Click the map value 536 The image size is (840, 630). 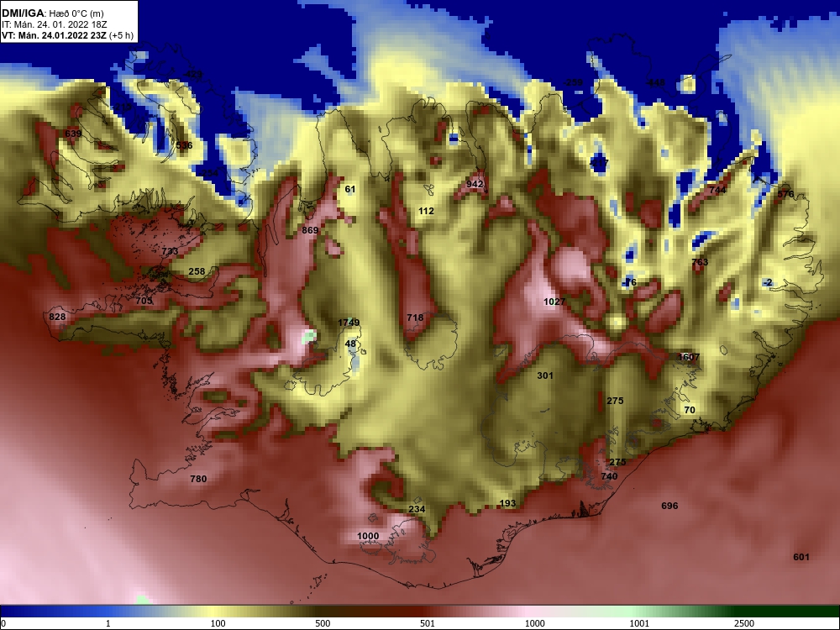click(184, 145)
